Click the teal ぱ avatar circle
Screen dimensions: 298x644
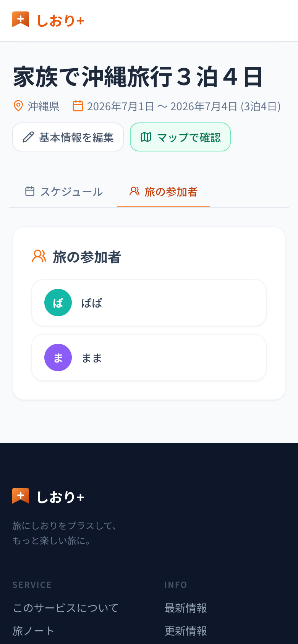coord(58,303)
